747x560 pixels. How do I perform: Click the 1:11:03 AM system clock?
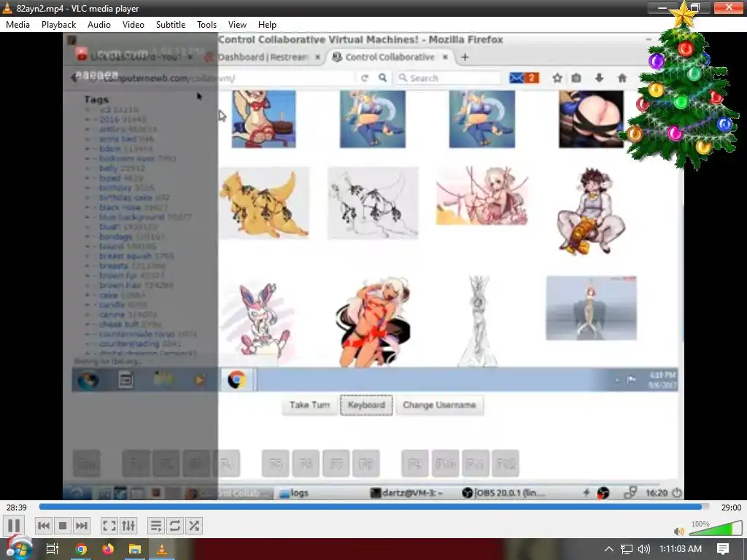(x=681, y=549)
